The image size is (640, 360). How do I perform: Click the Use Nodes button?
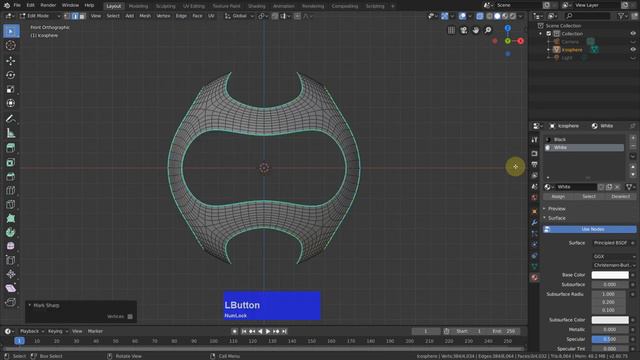tap(590, 229)
